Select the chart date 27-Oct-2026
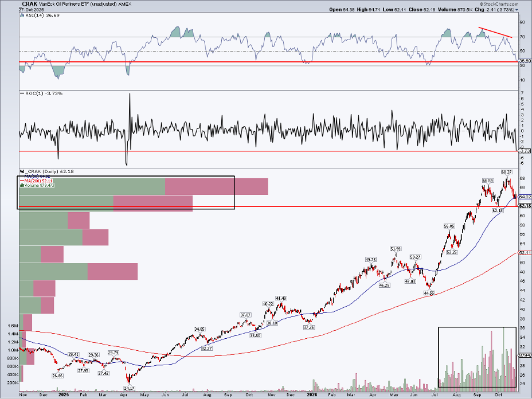This screenshot has height=399, width=532. pos(32,10)
